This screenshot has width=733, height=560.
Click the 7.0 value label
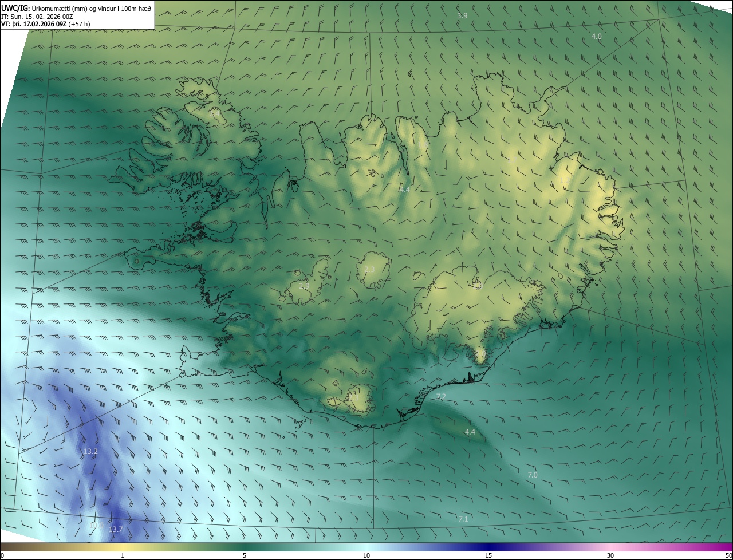click(x=533, y=475)
